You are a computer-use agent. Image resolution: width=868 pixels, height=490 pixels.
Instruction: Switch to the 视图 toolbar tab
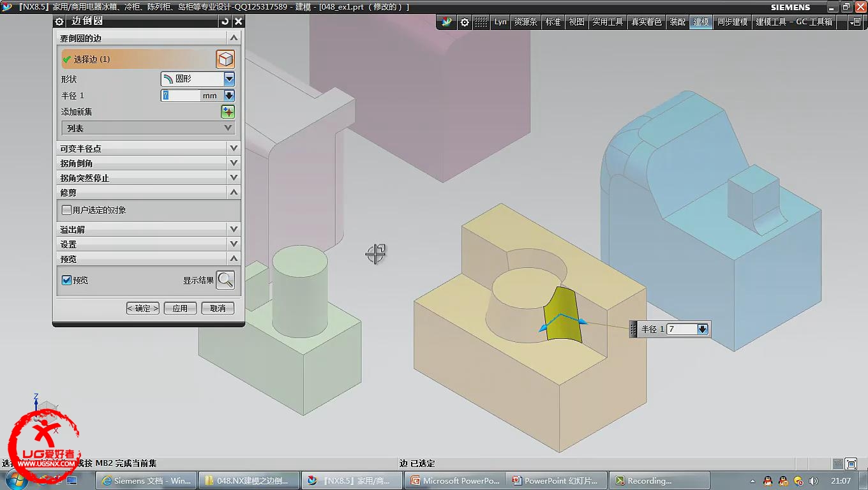coord(576,22)
